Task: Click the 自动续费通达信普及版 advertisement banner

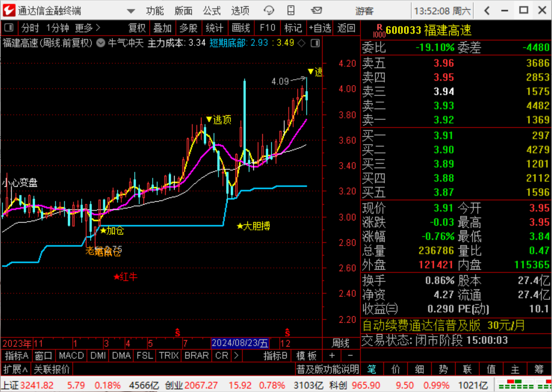Action: 444,325
